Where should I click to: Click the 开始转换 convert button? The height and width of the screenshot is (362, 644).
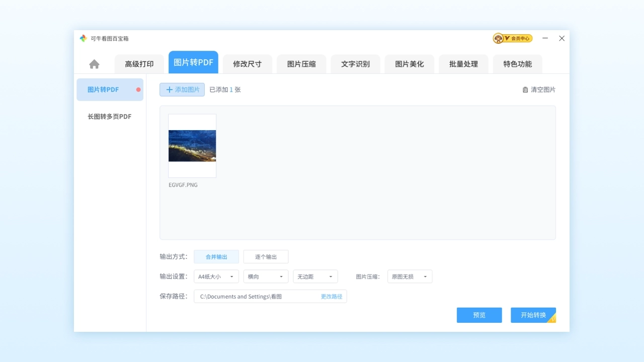click(533, 315)
